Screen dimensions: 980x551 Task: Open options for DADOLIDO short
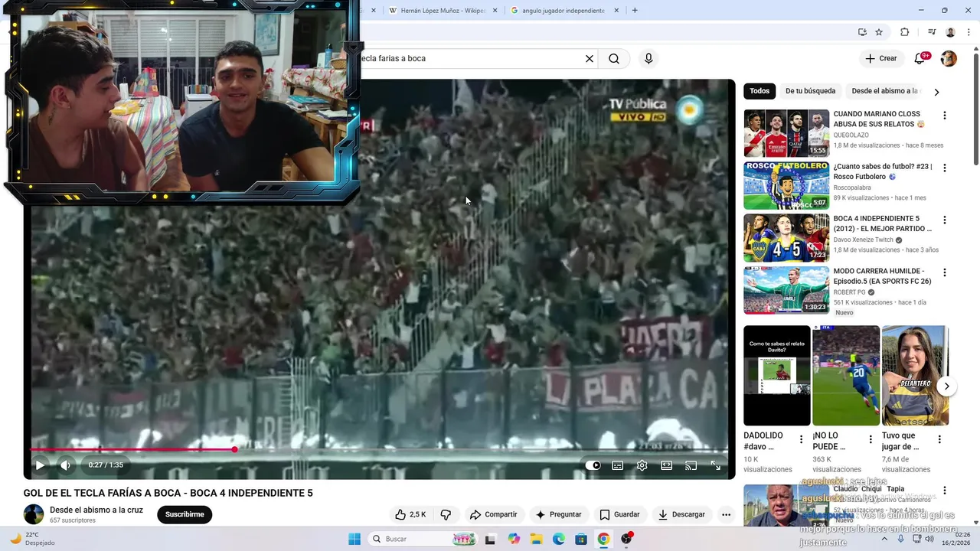pos(801,439)
